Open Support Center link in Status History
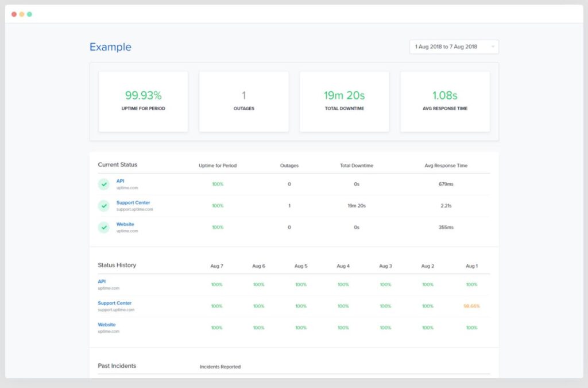 115,303
